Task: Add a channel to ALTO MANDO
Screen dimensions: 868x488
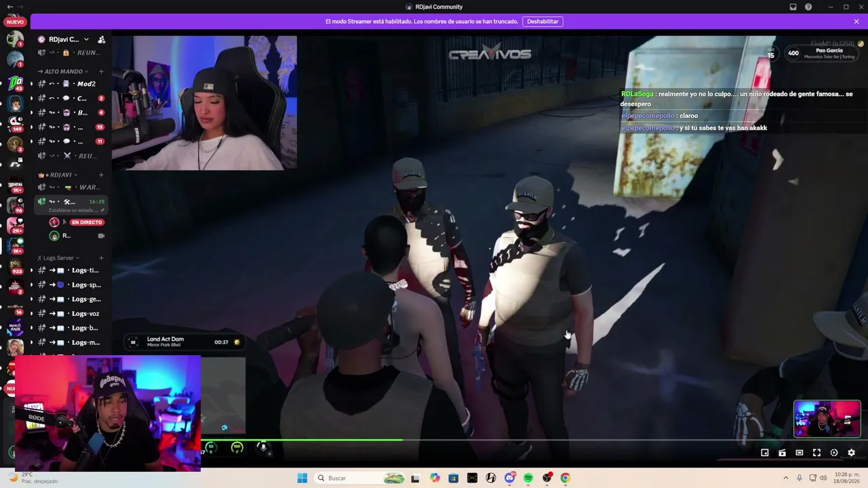Action: [x=101, y=71]
